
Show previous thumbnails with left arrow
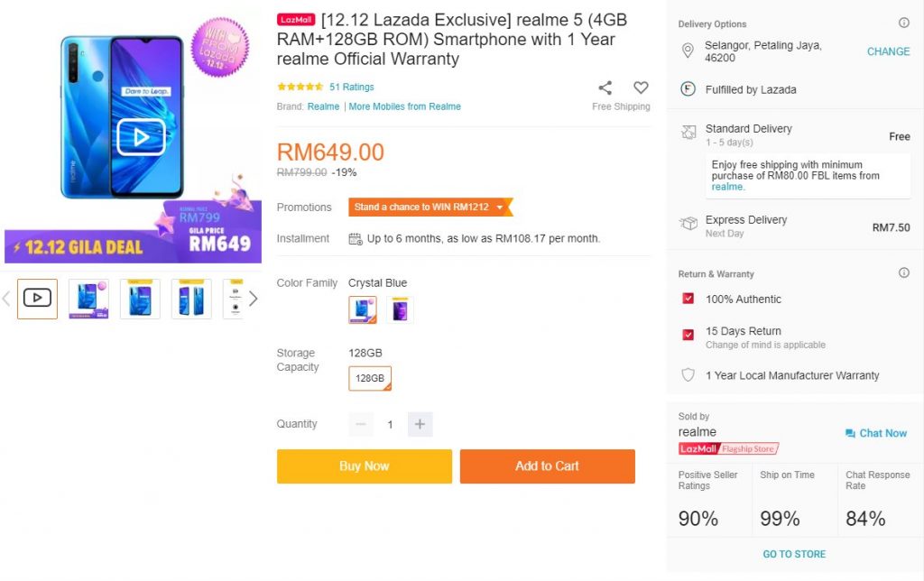[6, 299]
